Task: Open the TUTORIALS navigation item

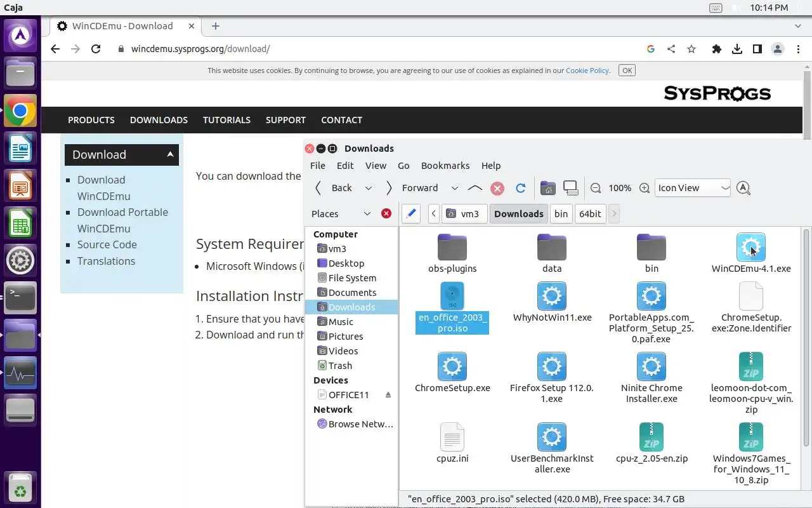Action: pyautogui.click(x=226, y=120)
